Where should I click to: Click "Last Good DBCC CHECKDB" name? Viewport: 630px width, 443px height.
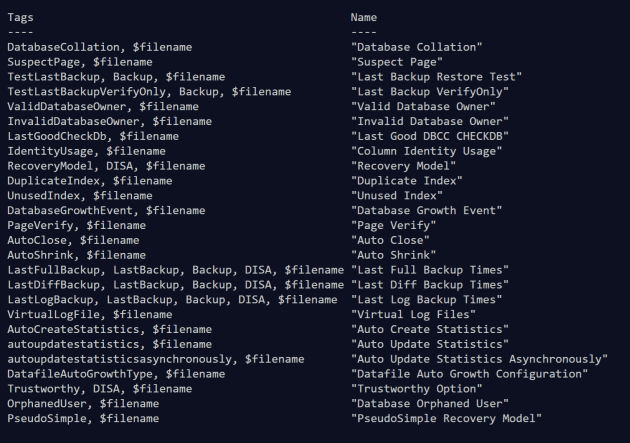pos(430,136)
